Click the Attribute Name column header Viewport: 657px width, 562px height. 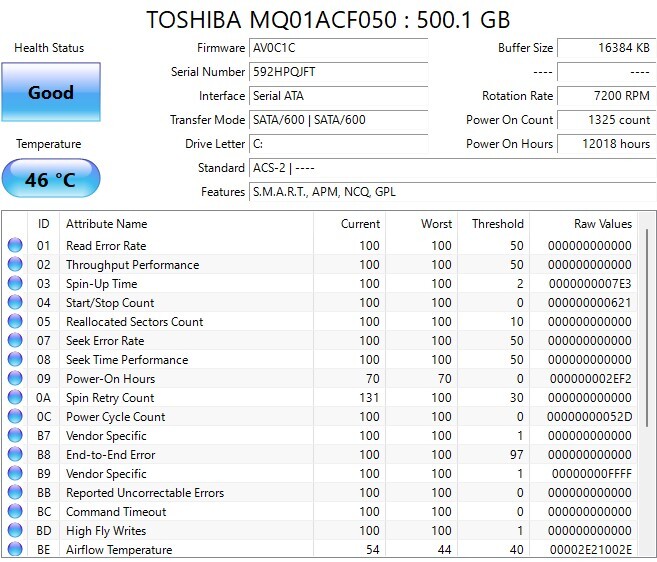(186, 224)
